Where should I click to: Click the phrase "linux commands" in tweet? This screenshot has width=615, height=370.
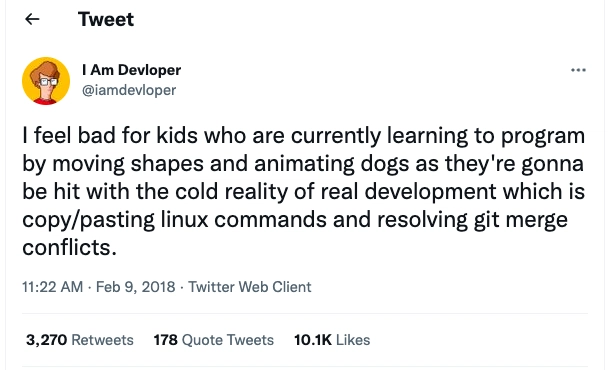243,219
